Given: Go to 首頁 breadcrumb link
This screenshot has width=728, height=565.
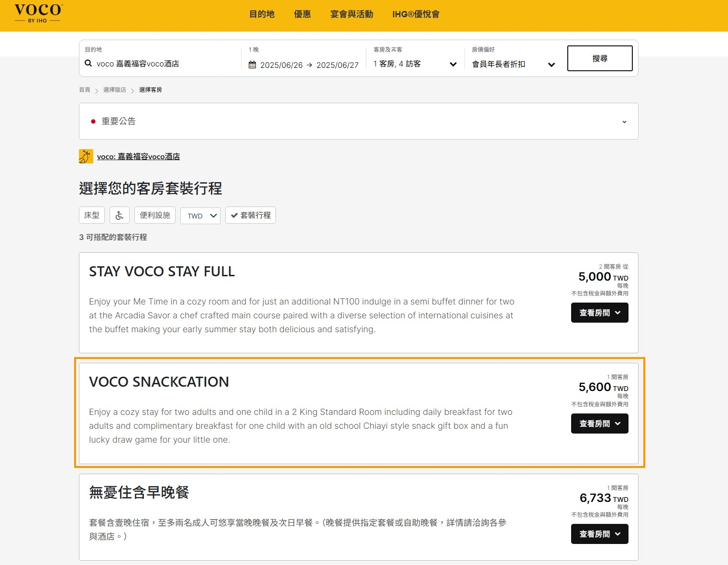Looking at the screenshot, I should click(x=85, y=89).
